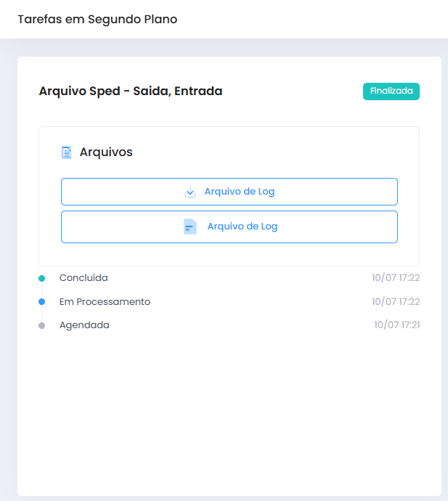The height and width of the screenshot is (501, 448).
Task: Click the gray Agendada status dot
Action: click(41, 325)
